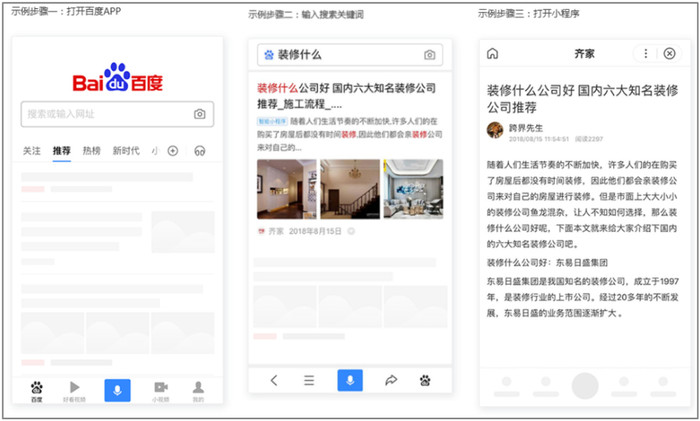Tap the Baidu paw icon inside the 装修什么 search box
This screenshot has height=421, width=700.
[x=269, y=55]
